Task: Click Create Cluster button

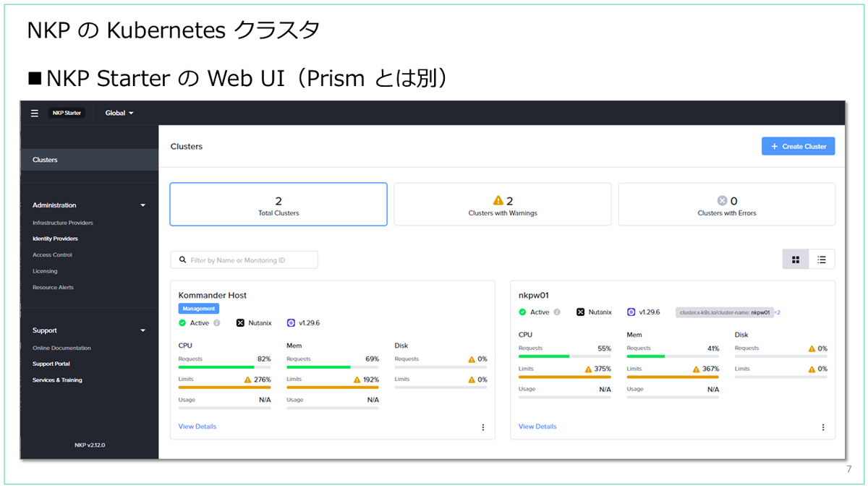Action: [798, 146]
